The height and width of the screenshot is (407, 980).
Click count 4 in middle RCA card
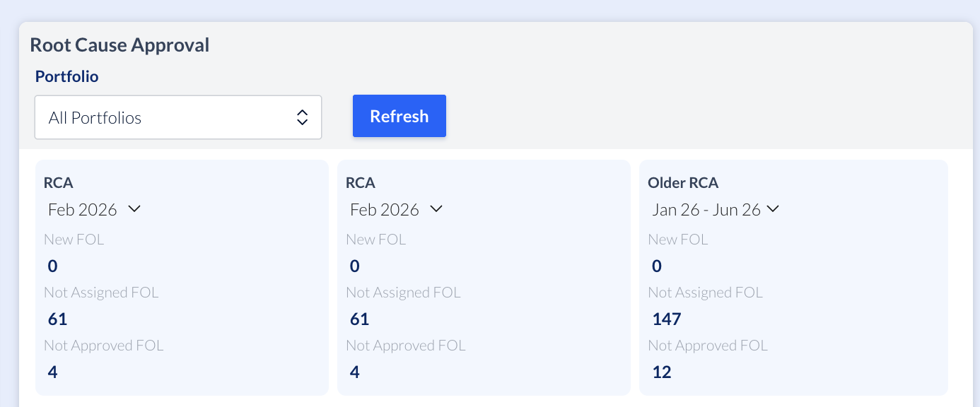tap(355, 372)
